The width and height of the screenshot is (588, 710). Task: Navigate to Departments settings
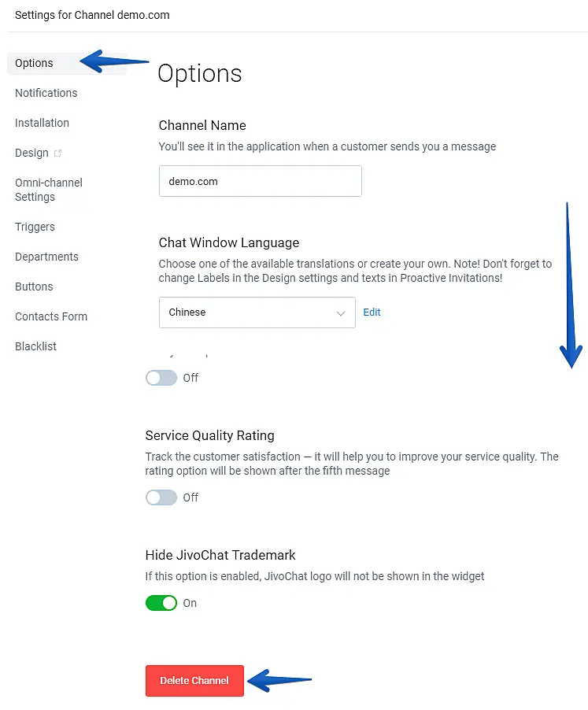coord(47,257)
